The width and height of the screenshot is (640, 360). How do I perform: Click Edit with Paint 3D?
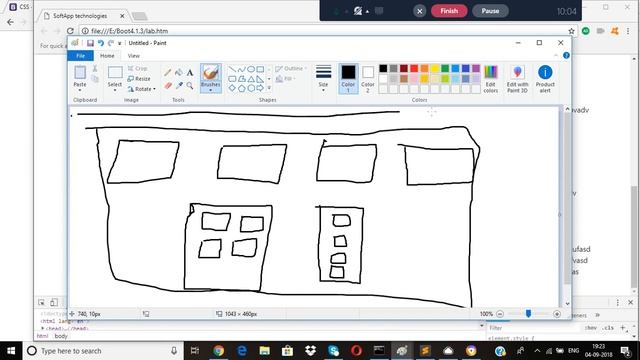518,79
